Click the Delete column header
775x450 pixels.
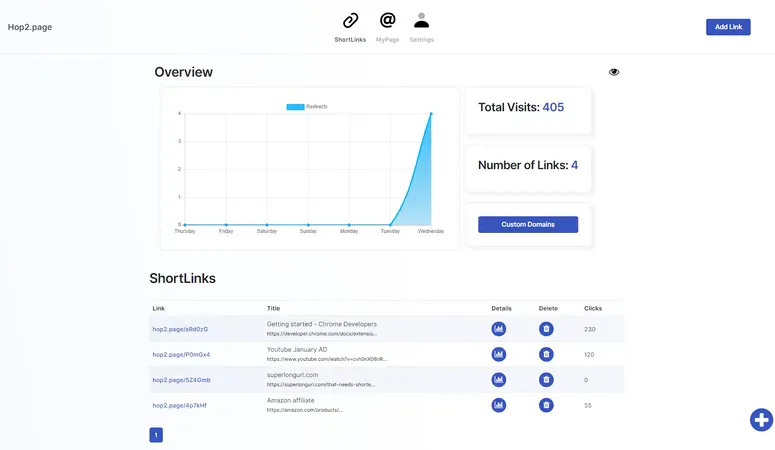pos(548,309)
